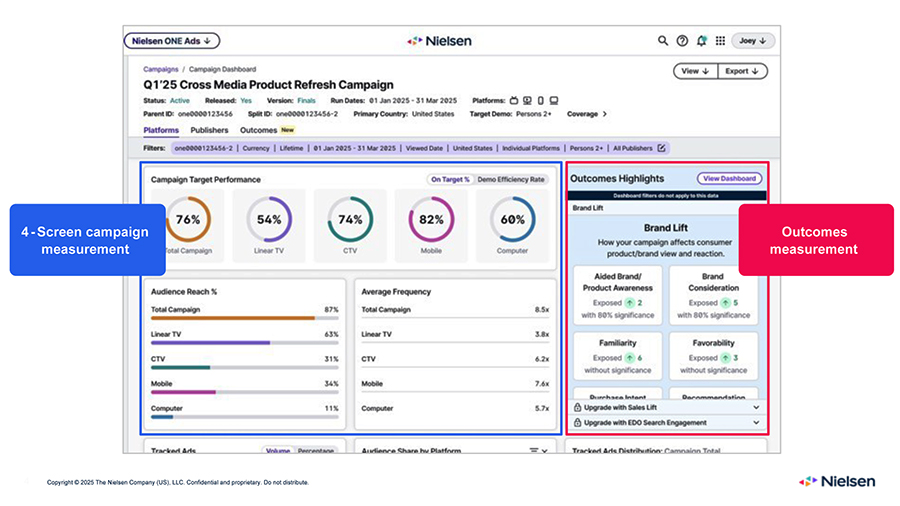Expand Upgrade with EDO Search Engagement
The height and width of the screenshot is (506, 900).
[755, 423]
